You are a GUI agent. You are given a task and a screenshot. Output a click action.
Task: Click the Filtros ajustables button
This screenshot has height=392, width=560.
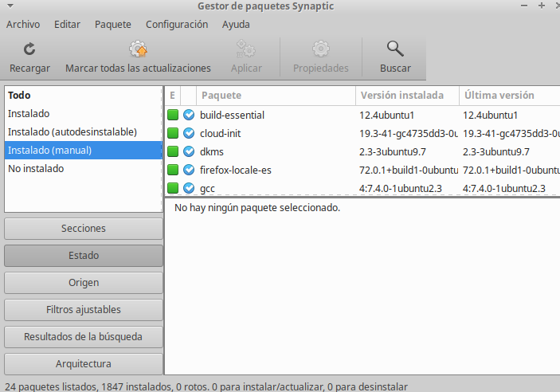(x=84, y=310)
